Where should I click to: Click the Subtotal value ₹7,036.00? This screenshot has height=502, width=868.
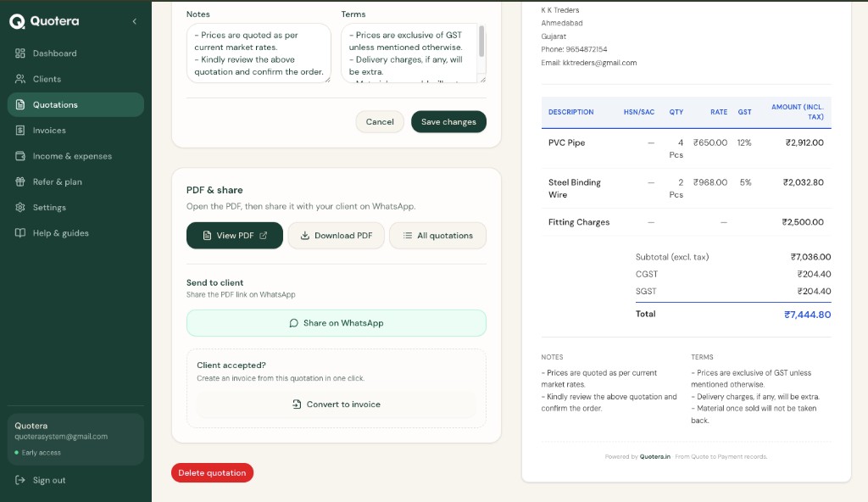tap(810, 257)
